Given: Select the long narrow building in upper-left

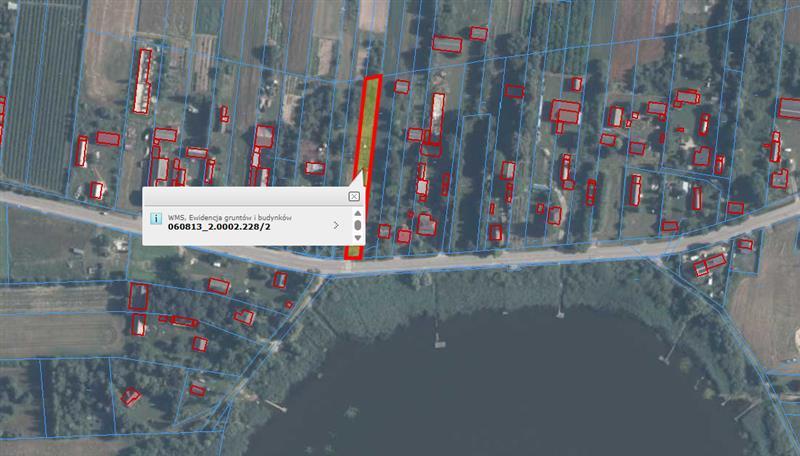Looking at the screenshot, I should [142, 80].
